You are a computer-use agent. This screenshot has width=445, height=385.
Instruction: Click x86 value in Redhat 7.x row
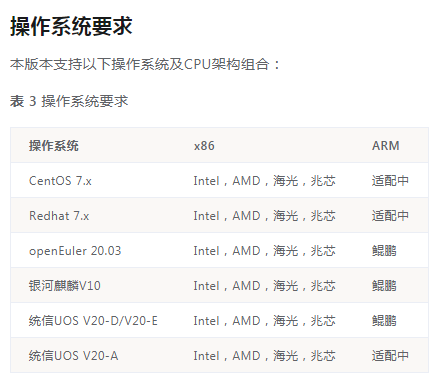click(x=264, y=216)
